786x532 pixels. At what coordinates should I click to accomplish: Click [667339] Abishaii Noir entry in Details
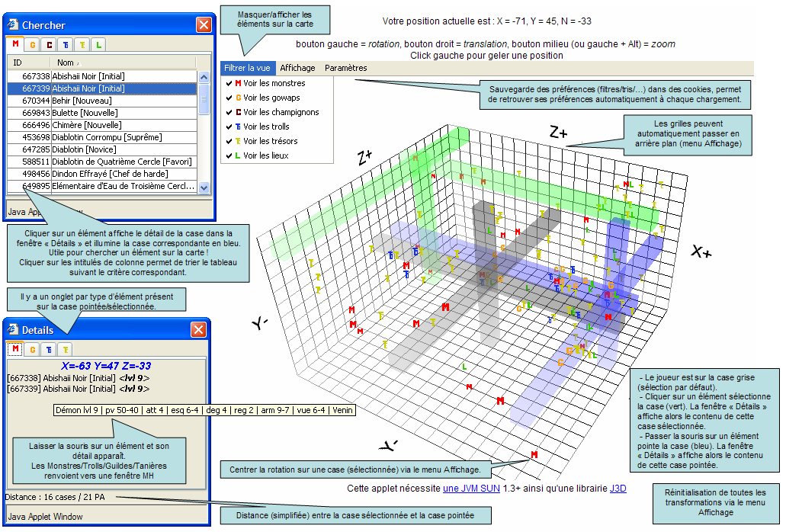[x=79, y=389]
